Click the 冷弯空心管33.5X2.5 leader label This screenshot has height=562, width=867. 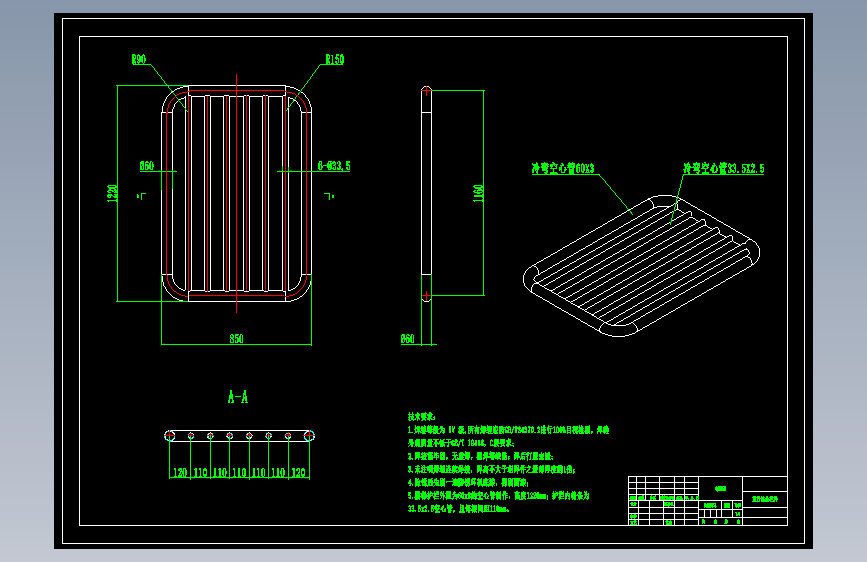click(724, 168)
